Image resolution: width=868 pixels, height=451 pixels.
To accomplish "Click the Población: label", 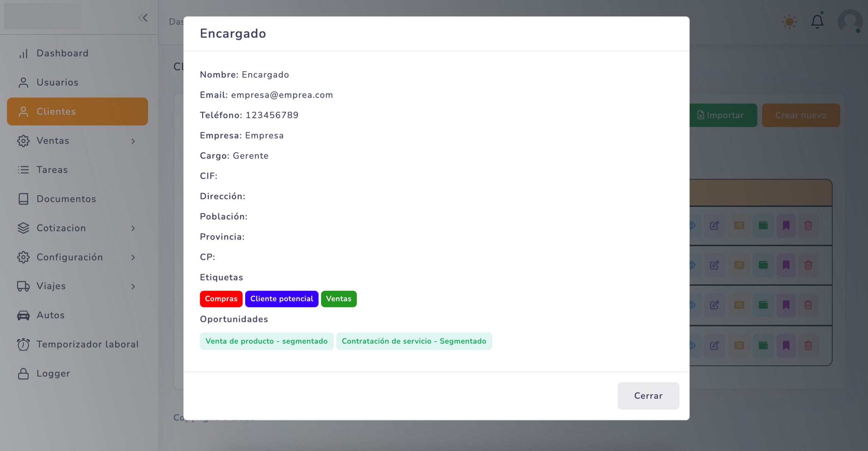I will pos(224,217).
